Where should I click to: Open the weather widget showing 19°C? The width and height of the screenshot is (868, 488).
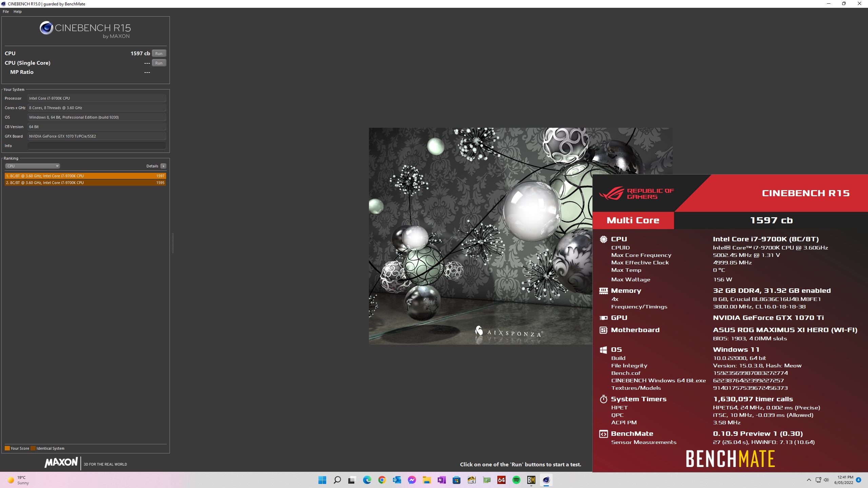point(19,480)
